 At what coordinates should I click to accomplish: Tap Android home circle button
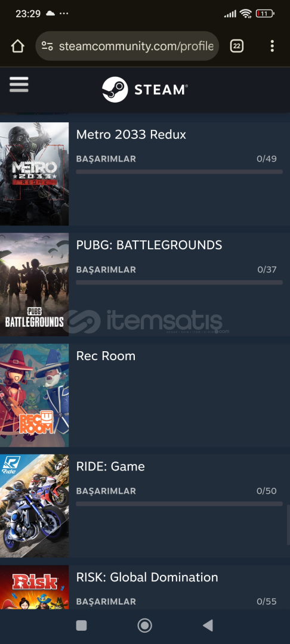(144, 626)
